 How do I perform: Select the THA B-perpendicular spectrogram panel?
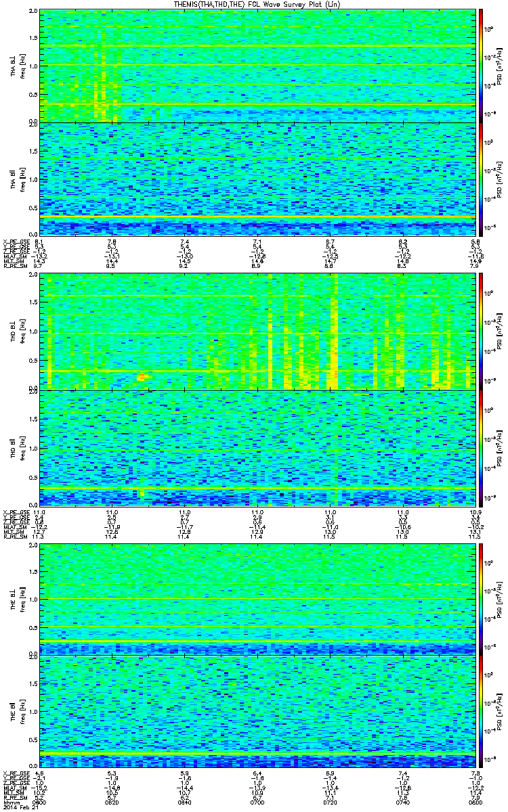(257, 66)
